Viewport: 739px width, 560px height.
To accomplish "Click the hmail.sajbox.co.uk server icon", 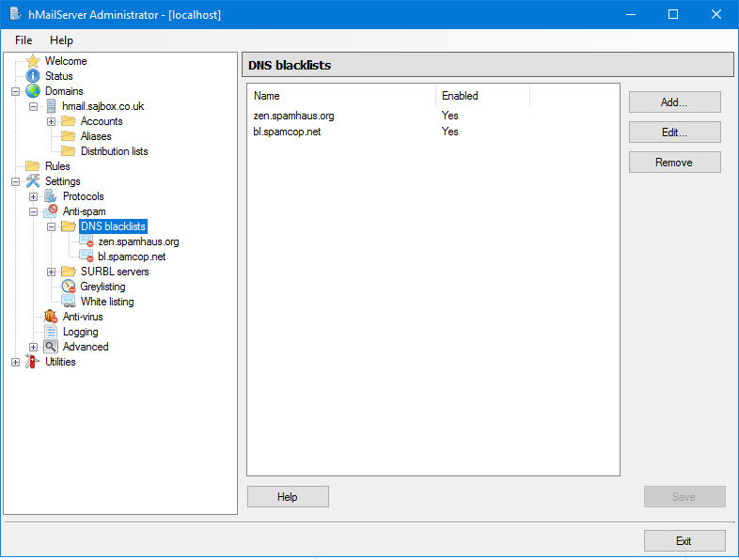I will 52,106.
